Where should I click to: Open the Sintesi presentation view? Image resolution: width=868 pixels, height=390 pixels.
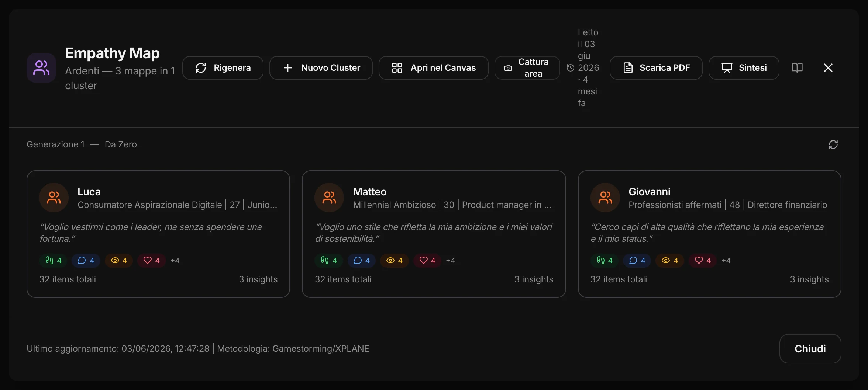point(744,68)
